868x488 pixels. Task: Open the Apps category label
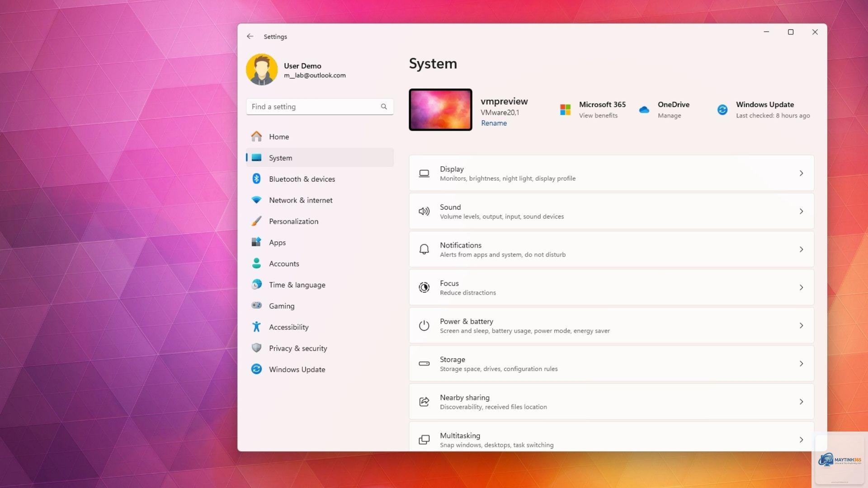click(x=277, y=243)
